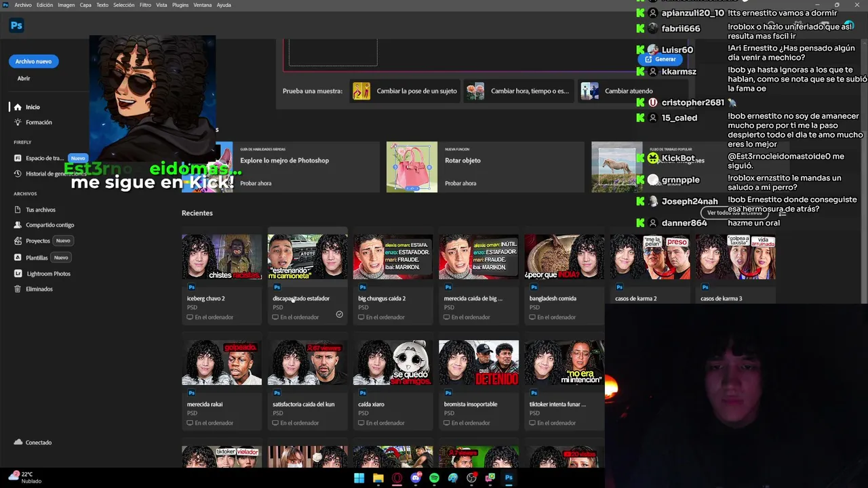Open the iceberg chavo 2 thumbnail

click(222, 257)
